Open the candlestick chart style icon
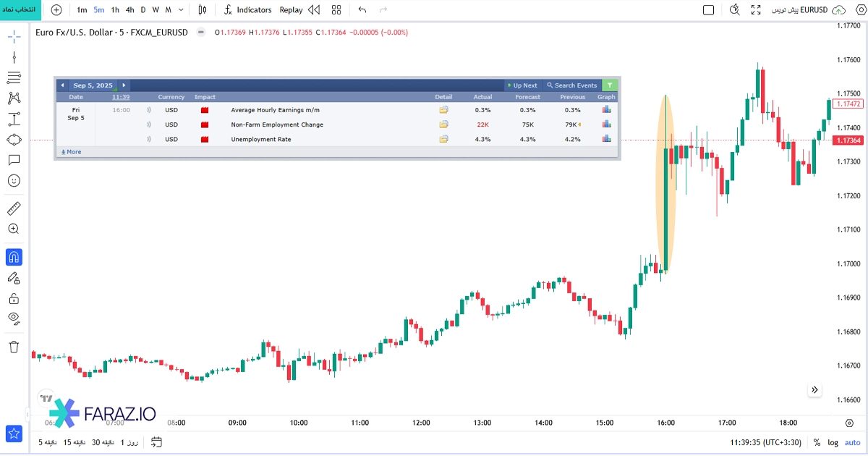The height and width of the screenshot is (456, 868). (203, 10)
